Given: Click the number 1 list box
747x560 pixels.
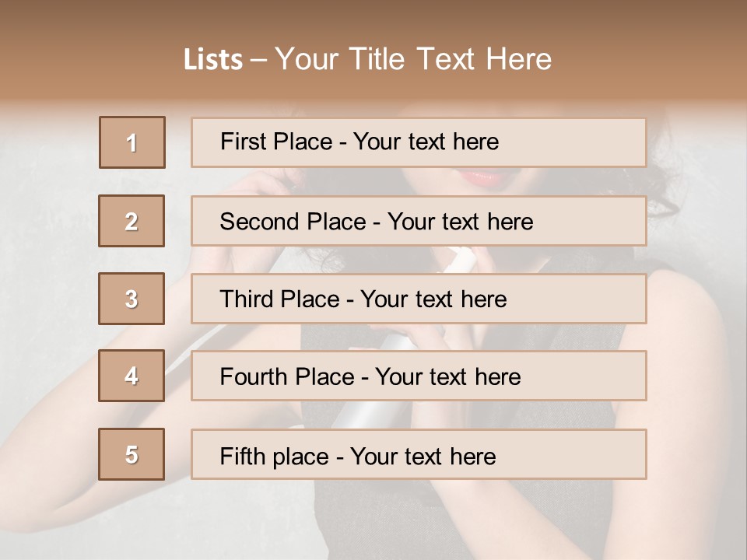Looking at the screenshot, I should click(132, 142).
